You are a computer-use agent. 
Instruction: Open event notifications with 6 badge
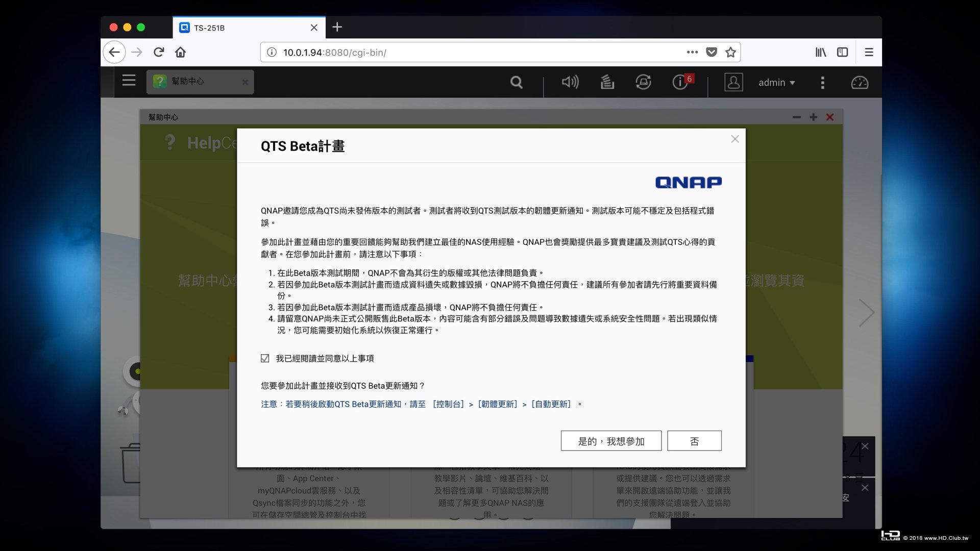coord(682,82)
